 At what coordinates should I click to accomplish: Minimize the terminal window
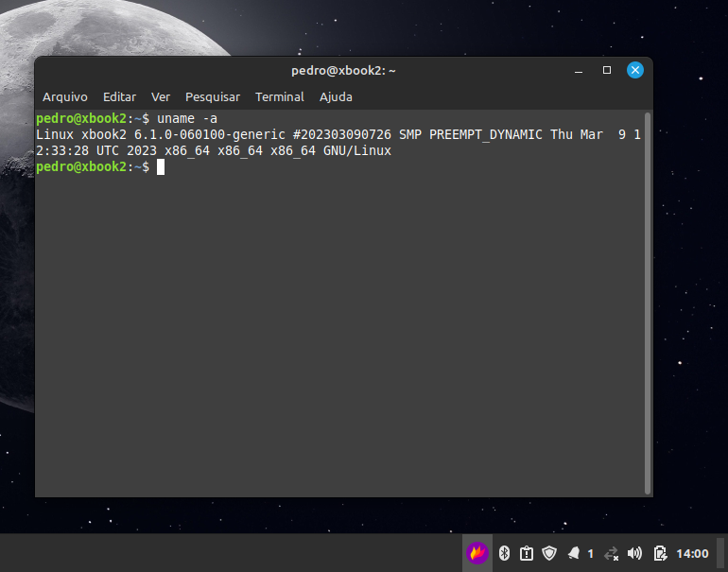[579, 71]
